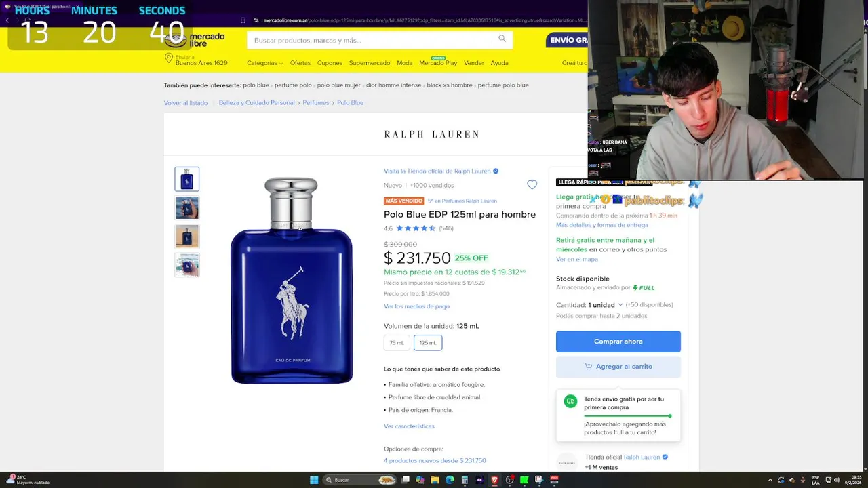868x488 pixels.
Task: Click Ver en el mapa link
Action: click(x=577, y=259)
